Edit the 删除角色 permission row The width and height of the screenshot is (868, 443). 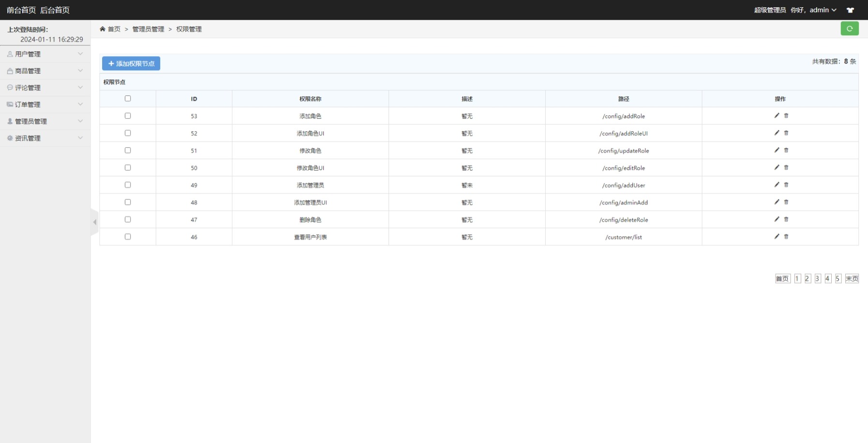pyautogui.click(x=777, y=219)
